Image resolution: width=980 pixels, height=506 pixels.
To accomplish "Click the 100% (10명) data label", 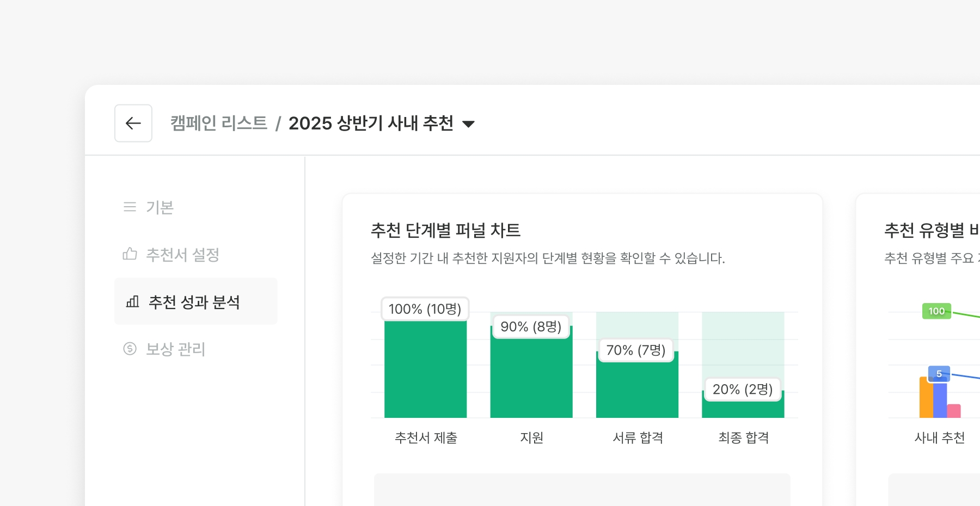I will click(425, 309).
